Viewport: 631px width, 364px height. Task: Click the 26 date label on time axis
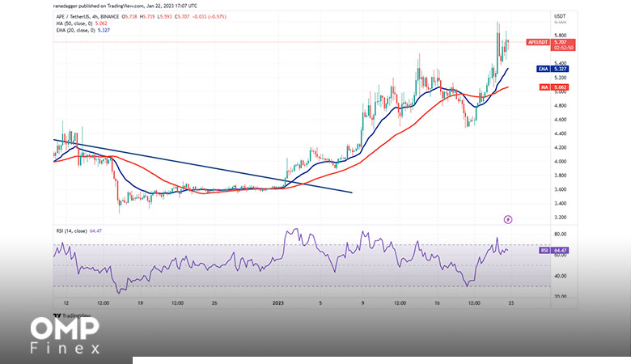click(x=214, y=303)
